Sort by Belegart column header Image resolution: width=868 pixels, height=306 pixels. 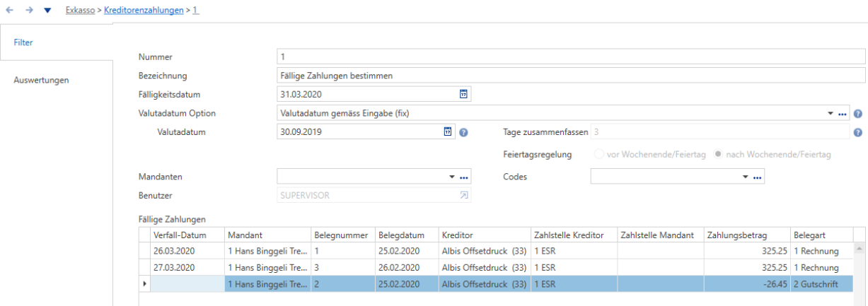(x=822, y=235)
